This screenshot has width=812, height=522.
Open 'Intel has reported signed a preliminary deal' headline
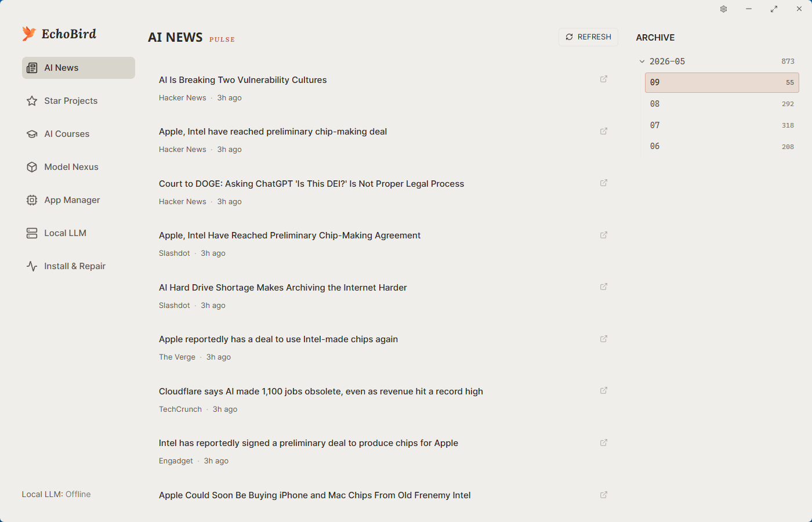pyautogui.click(x=309, y=443)
